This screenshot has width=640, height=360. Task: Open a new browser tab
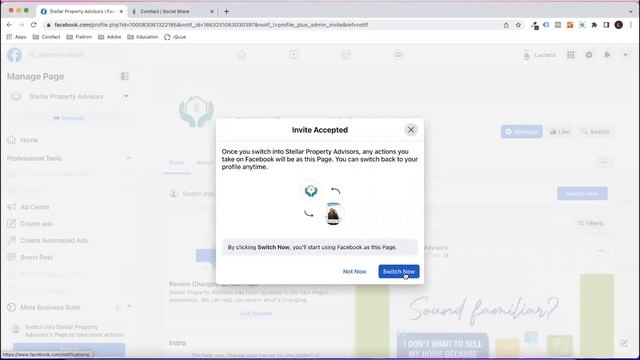226,11
